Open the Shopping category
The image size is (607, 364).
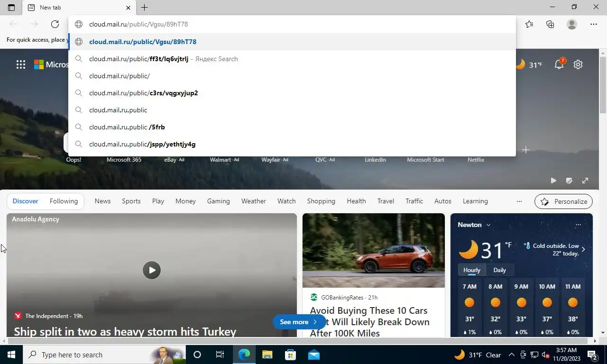321,201
